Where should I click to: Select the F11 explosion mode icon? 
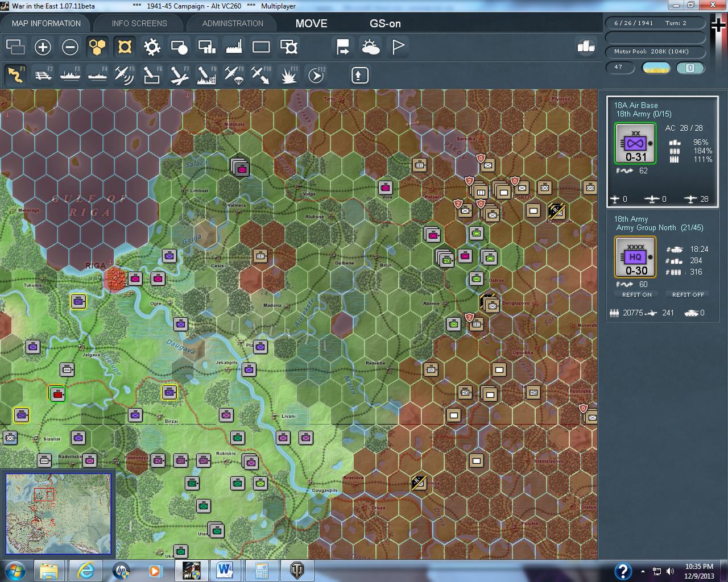click(x=289, y=75)
